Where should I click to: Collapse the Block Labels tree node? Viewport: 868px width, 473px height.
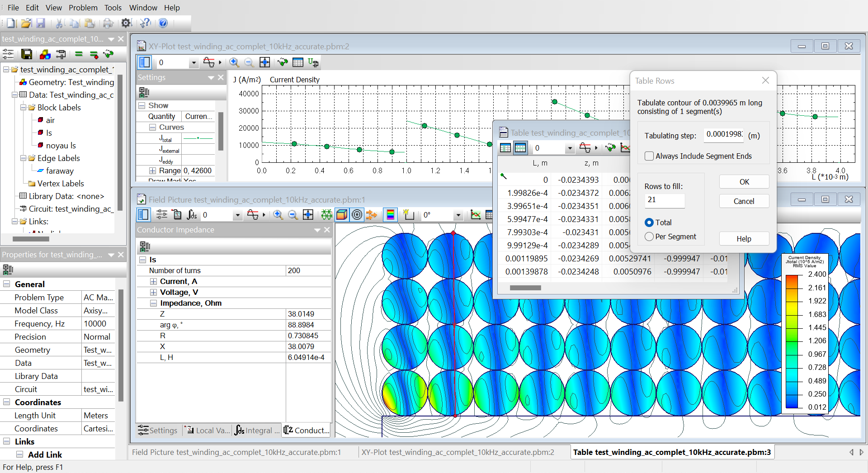(23, 108)
